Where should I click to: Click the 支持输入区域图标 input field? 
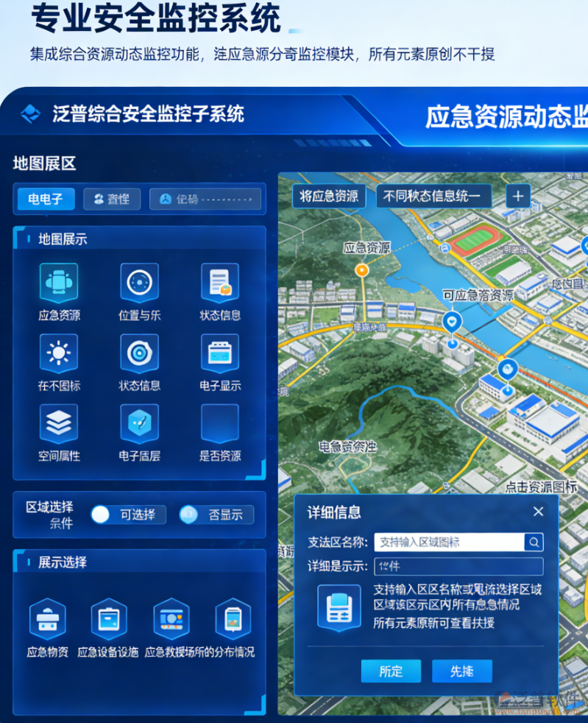click(x=450, y=542)
